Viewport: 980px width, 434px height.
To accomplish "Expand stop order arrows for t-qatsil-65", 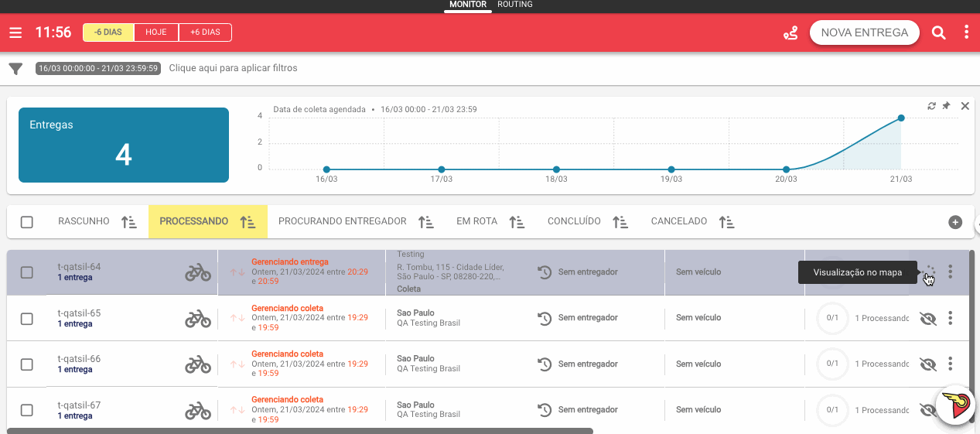I will click(237, 318).
